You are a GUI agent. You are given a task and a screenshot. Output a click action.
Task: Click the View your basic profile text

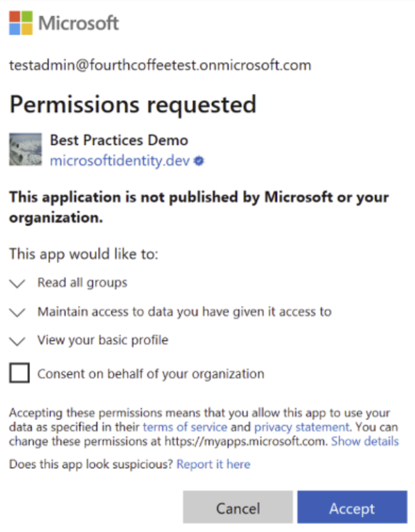[x=103, y=340]
